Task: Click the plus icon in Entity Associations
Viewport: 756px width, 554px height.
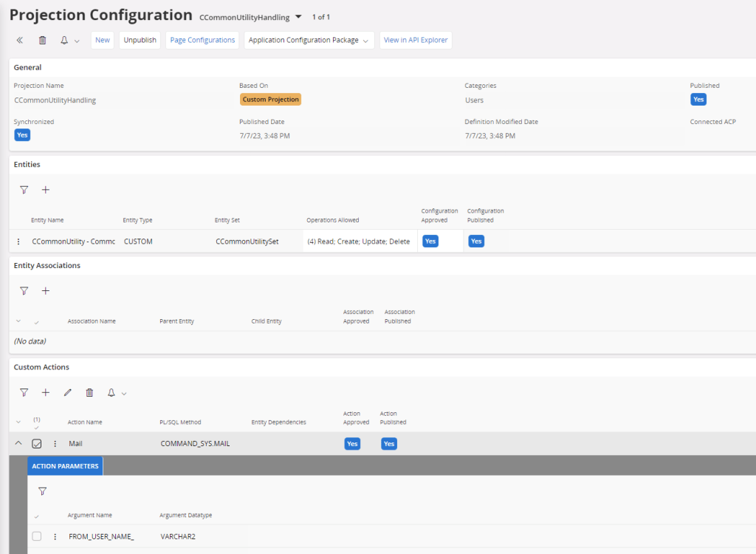Action: (x=46, y=291)
